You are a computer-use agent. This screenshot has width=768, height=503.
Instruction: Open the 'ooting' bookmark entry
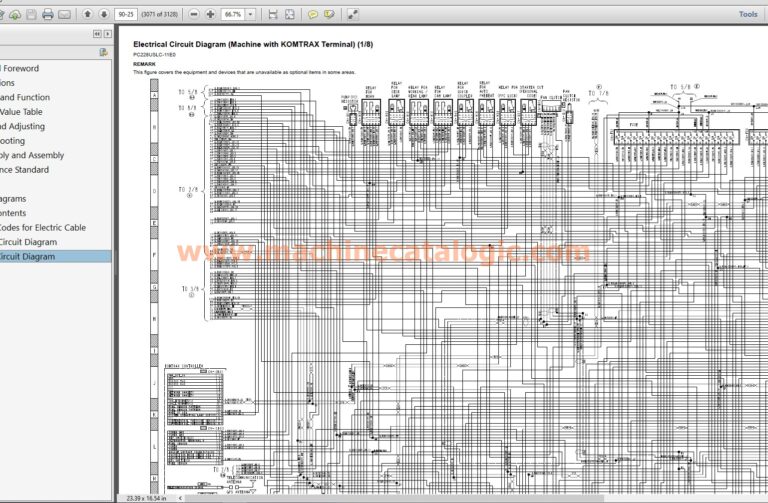[12, 141]
